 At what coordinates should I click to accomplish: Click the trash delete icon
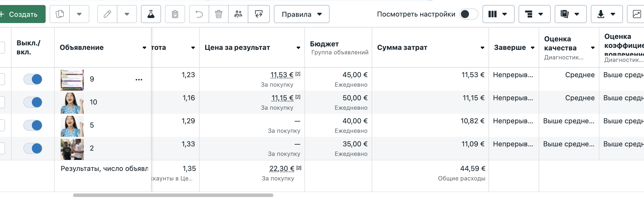tap(219, 14)
